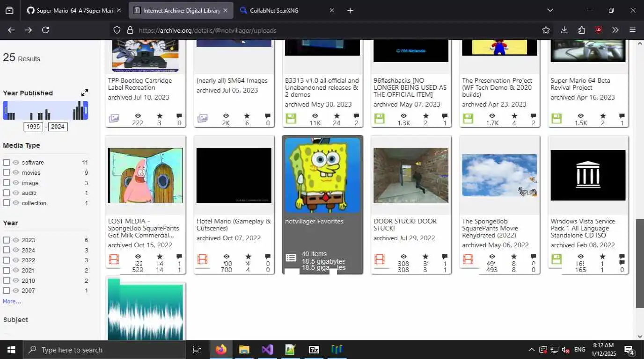644x359 pixels.
Task: Open The SpongeBob SquarePants Movie Rehydrated link
Action: tap(490, 229)
